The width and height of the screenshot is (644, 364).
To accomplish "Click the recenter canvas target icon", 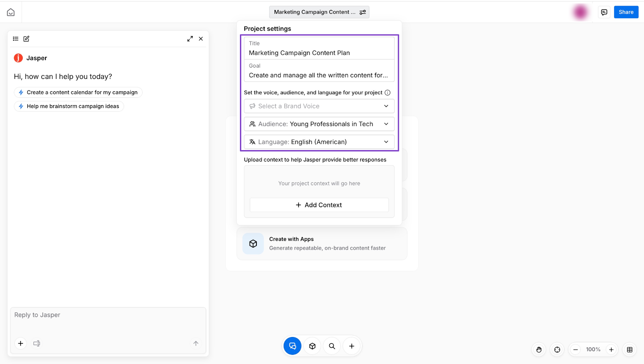I will point(557,350).
